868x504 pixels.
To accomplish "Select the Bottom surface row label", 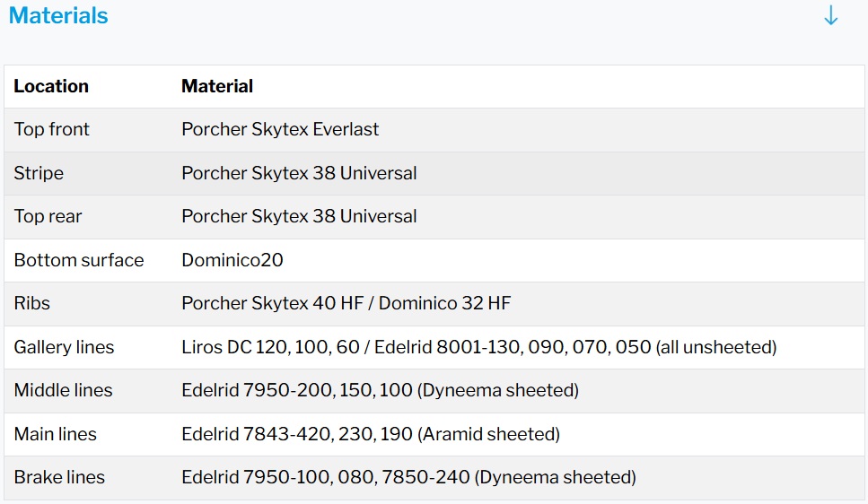I will [79, 260].
